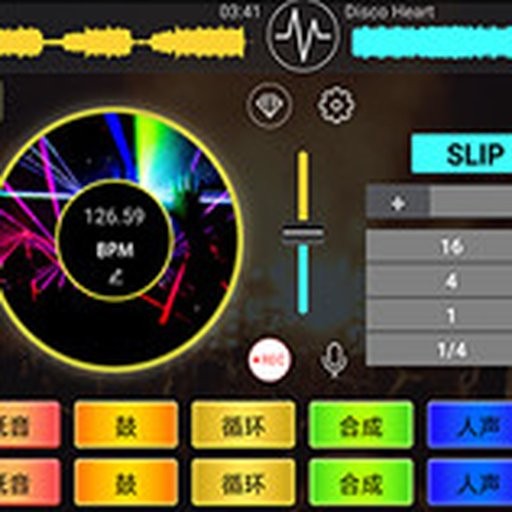Select the 1/4 beat loop button

439,350
